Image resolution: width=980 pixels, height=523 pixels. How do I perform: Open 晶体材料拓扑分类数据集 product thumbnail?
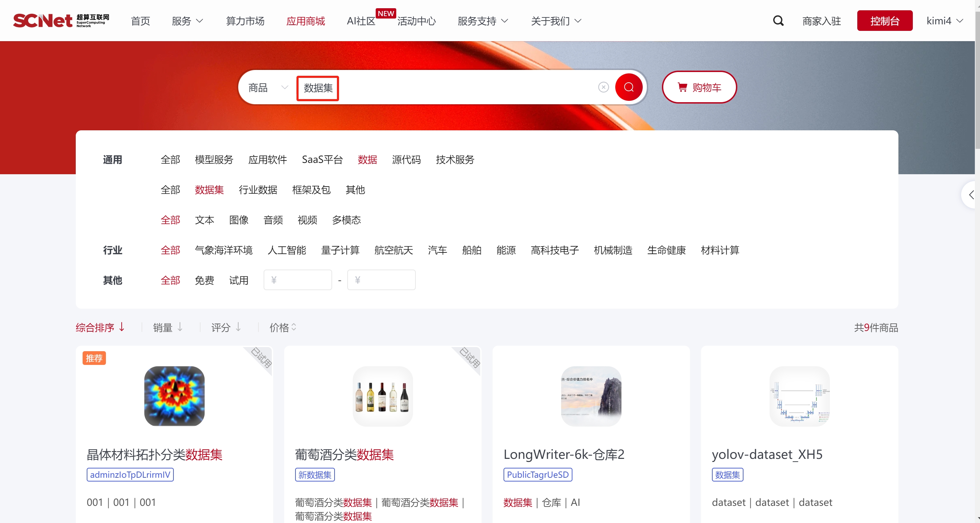[174, 396]
